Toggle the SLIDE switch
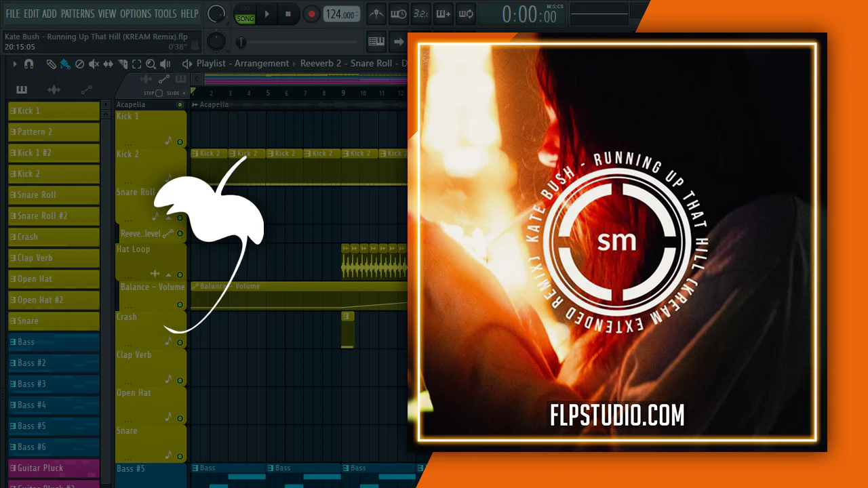Image resolution: width=868 pixels, height=488 pixels. (x=184, y=93)
